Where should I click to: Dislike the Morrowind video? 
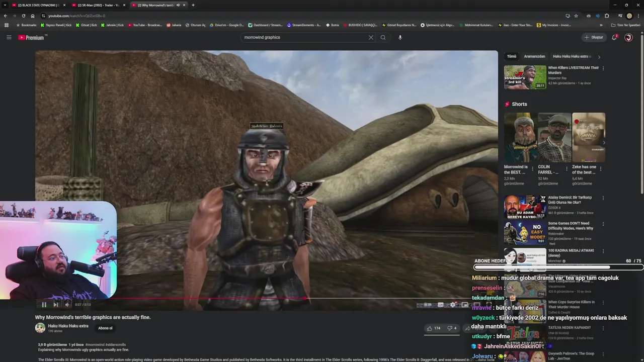coord(452,328)
